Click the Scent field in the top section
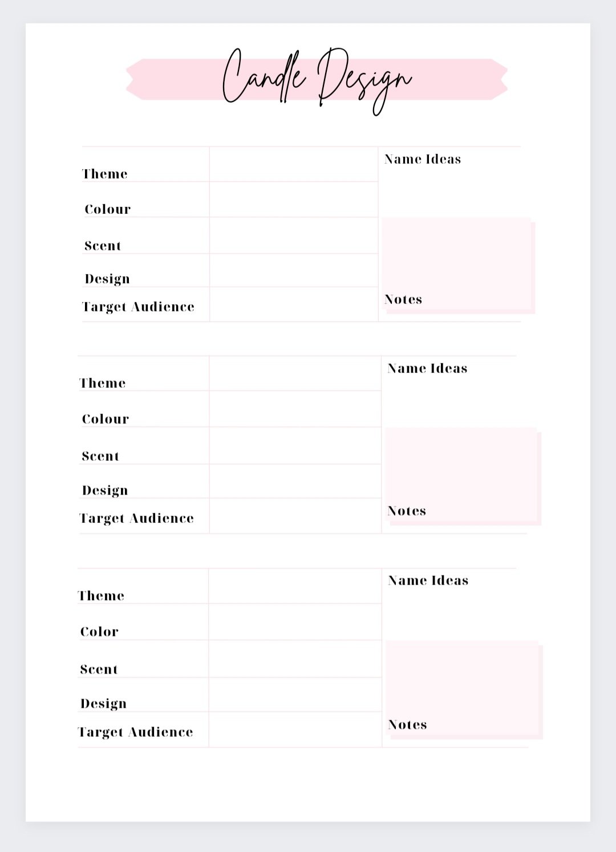Image resolution: width=616 pixels, height=852 pixels. [x=293, y=236]
